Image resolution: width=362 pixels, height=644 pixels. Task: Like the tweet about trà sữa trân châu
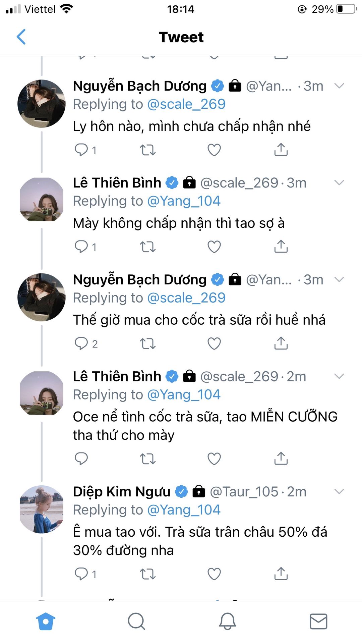(214, 574)
